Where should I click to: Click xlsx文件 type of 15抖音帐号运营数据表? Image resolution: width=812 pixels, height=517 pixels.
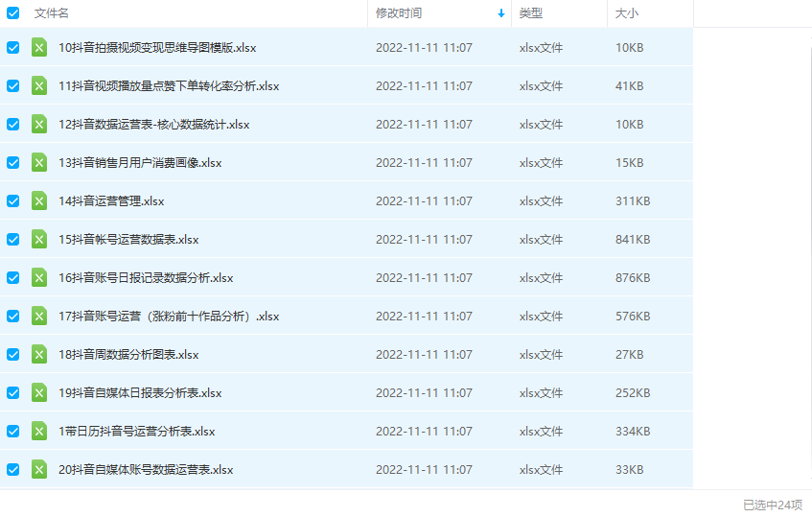click(541, 240)
